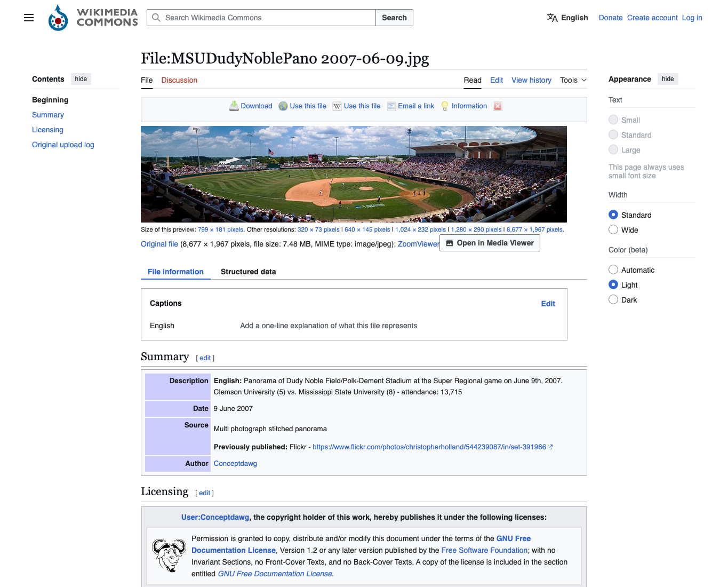
Task: Open the hamburger main menu icon
Action: [29, 18]
